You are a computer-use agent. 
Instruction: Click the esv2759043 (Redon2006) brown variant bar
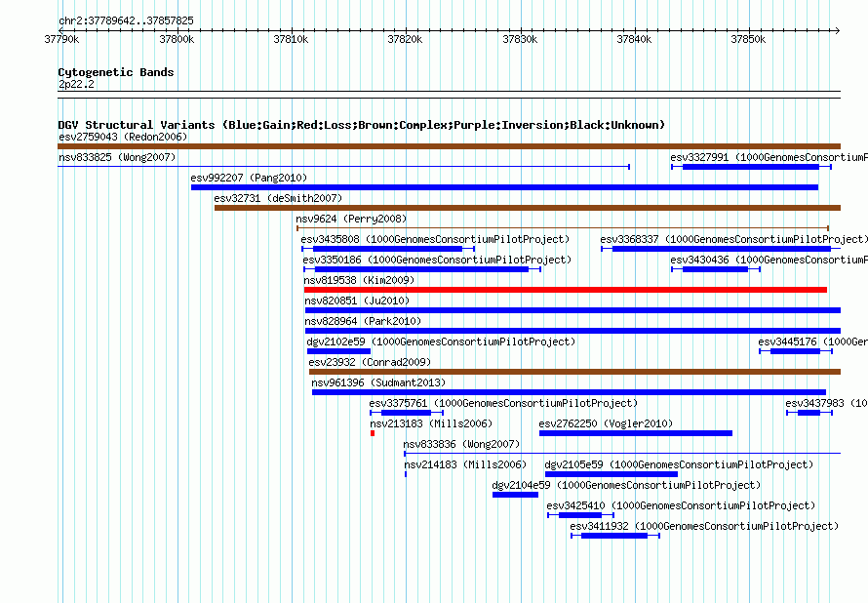[x=449, y=146]
